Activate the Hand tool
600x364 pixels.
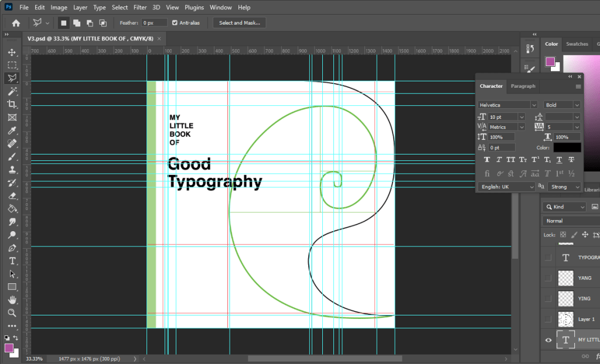[x=12, y=300]
